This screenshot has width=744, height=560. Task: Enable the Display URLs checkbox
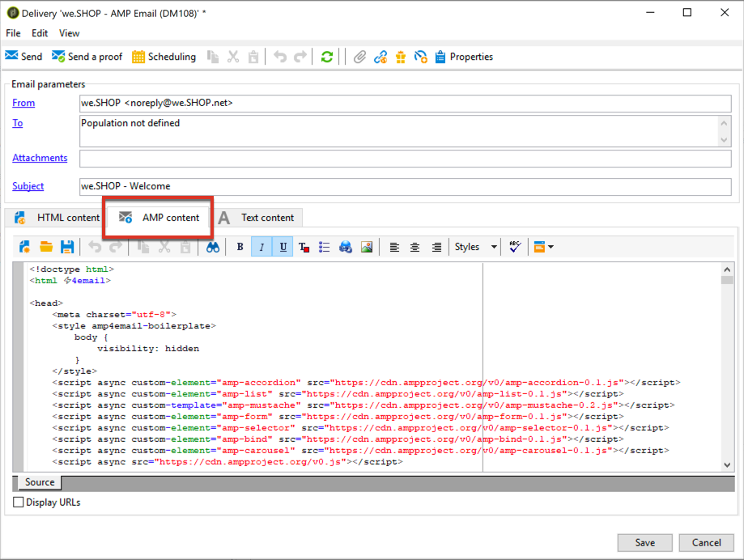[18, 502]
